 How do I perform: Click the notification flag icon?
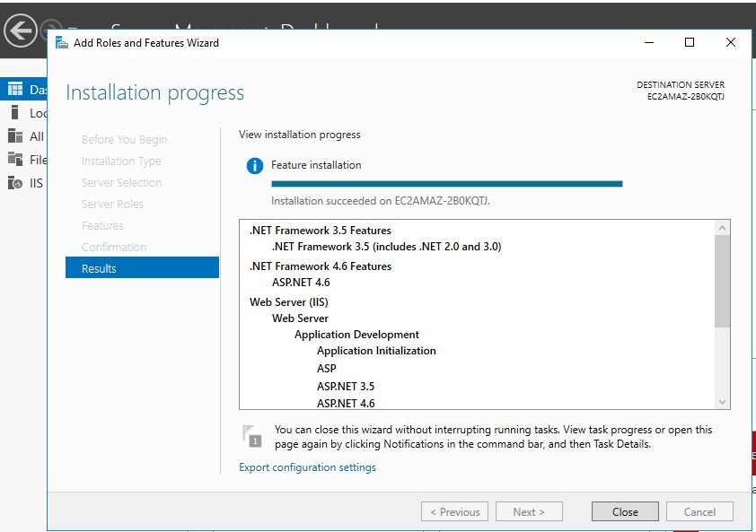(x=252, y=435)
